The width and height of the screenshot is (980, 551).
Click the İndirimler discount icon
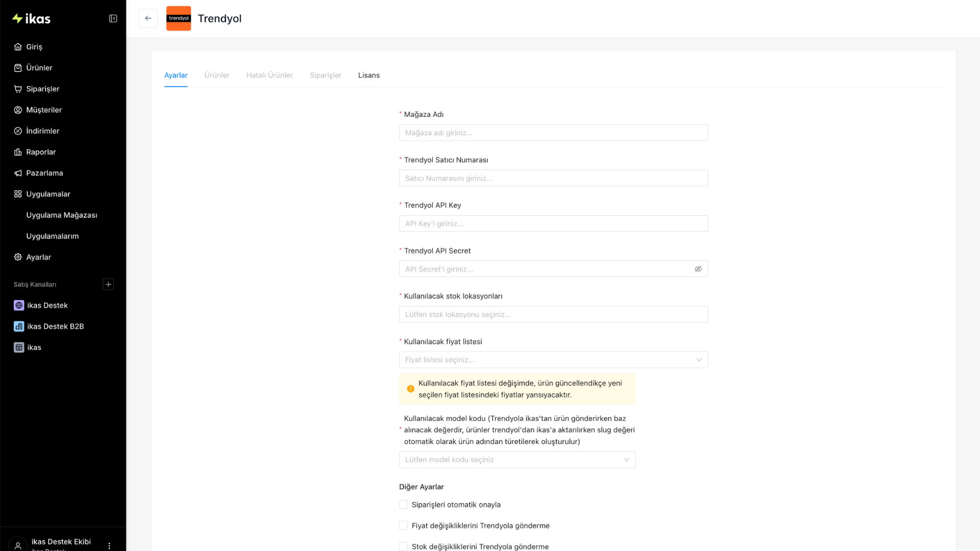click(18, 131)
